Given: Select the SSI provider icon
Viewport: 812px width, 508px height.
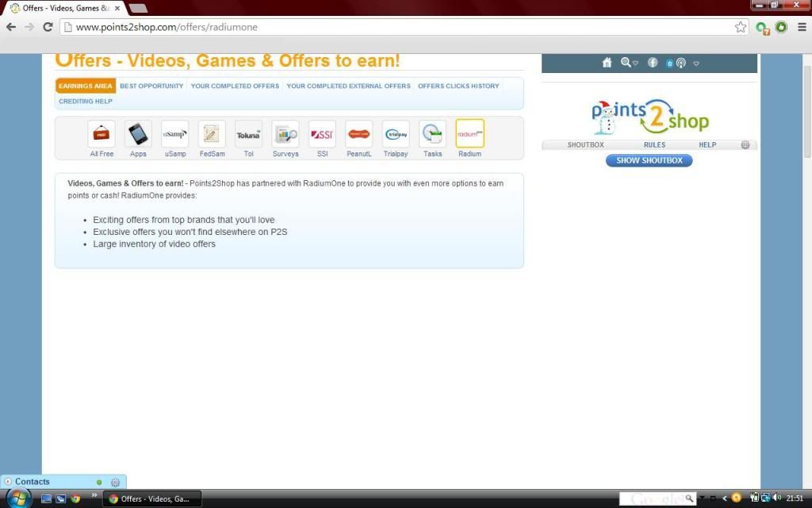Looking at the screenshot, I should (x=322, y=133).
